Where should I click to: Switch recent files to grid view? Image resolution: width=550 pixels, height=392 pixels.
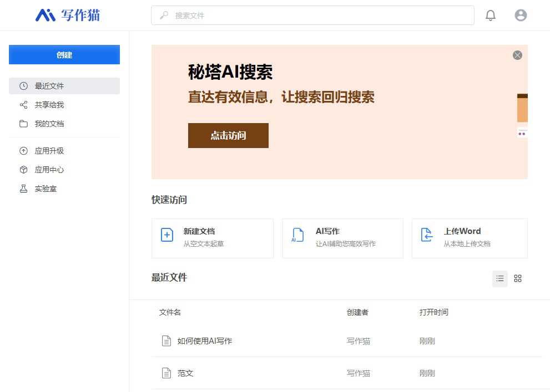coord(517,278)
